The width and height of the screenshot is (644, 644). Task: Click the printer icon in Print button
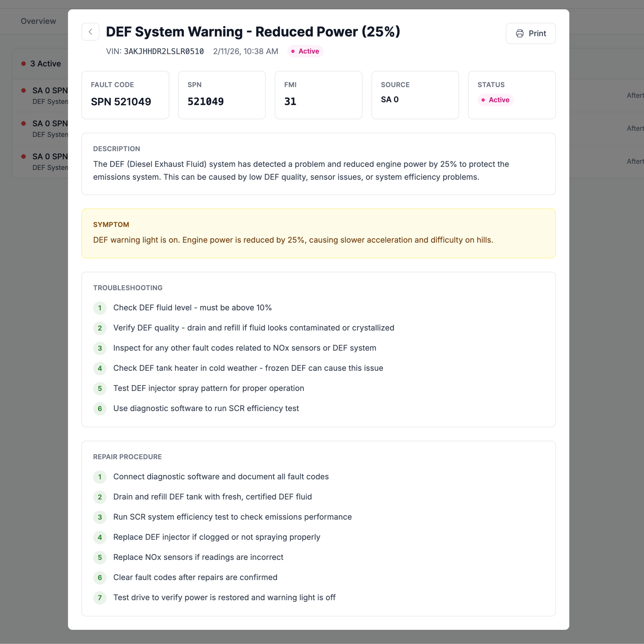click(519, 33)
